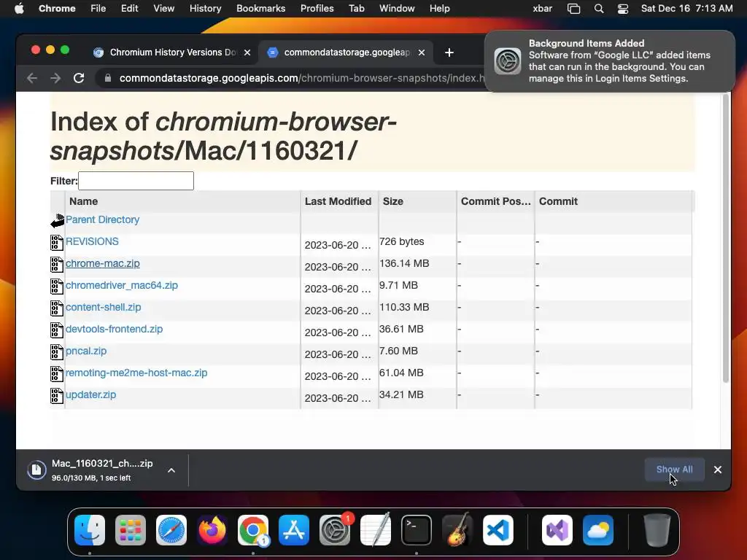The height and width of the screenshot is (560, 747).
Task: Click the browser forward arrow
Action: (55, 78)
